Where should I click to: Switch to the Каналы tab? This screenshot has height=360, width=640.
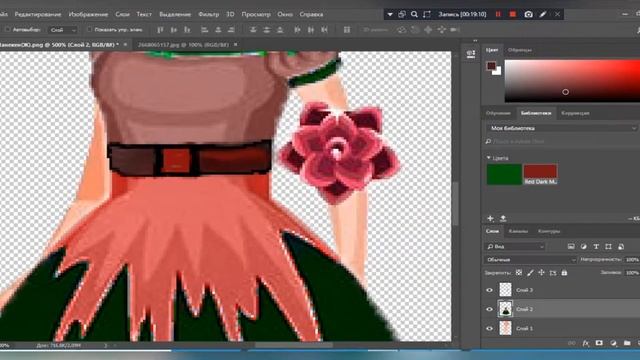click(518, 231)
